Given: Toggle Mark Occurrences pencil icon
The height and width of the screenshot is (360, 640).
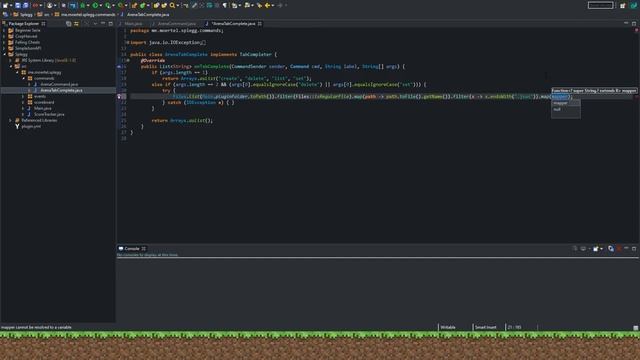Looking at the screenshot, I should [195, 5].
